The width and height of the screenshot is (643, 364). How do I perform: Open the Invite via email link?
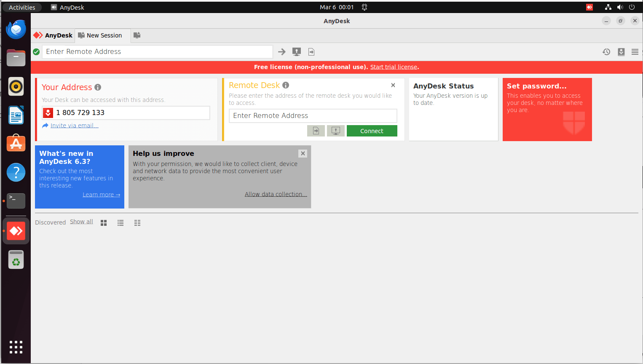pyautogui.click(x=74, y=126)
